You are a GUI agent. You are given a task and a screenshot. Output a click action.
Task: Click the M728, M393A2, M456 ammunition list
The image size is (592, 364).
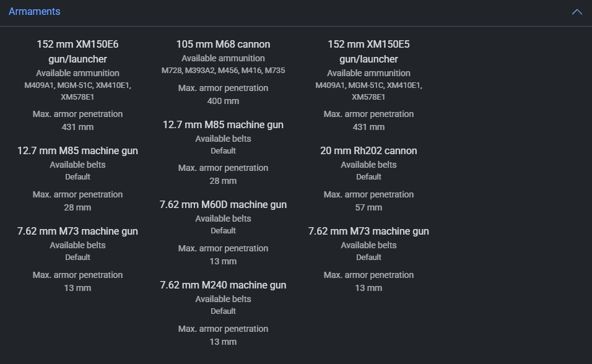(x=223, y=71)
